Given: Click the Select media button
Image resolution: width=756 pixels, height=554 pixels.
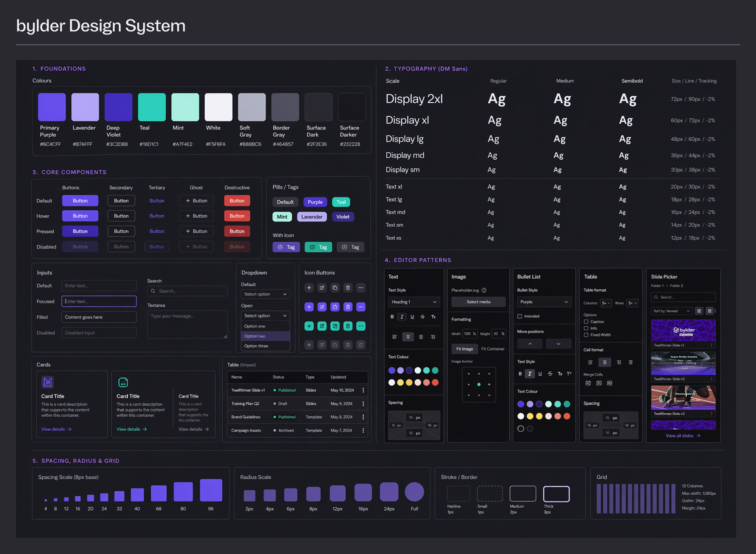Looking at the screenshot, I should coord(478,302).
